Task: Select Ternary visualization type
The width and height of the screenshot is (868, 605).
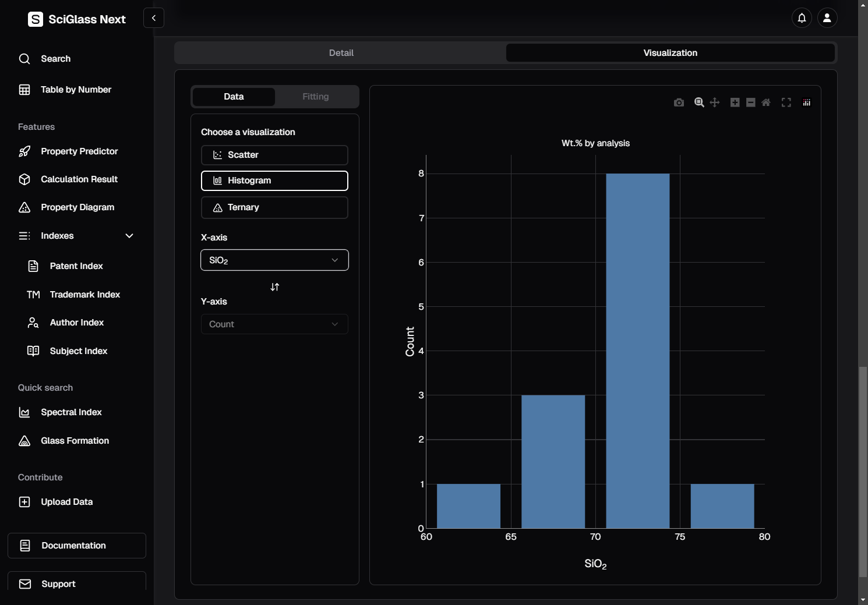Action: click(x=274, y=207)
